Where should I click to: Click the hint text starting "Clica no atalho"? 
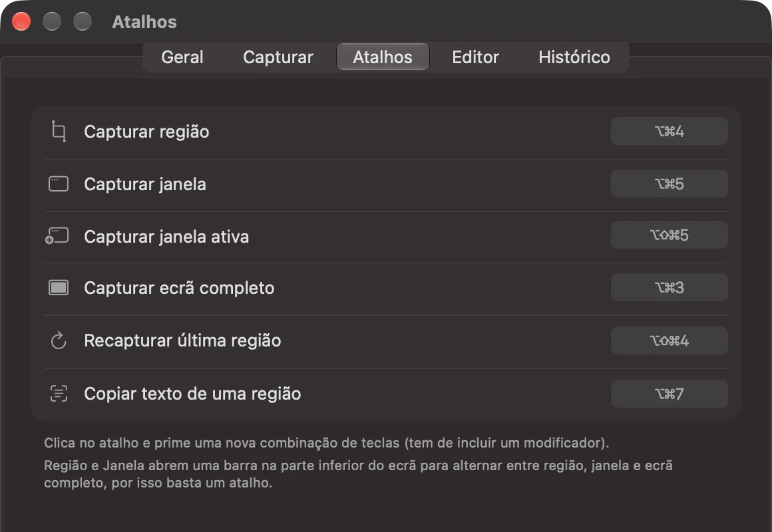click(326, 443)
